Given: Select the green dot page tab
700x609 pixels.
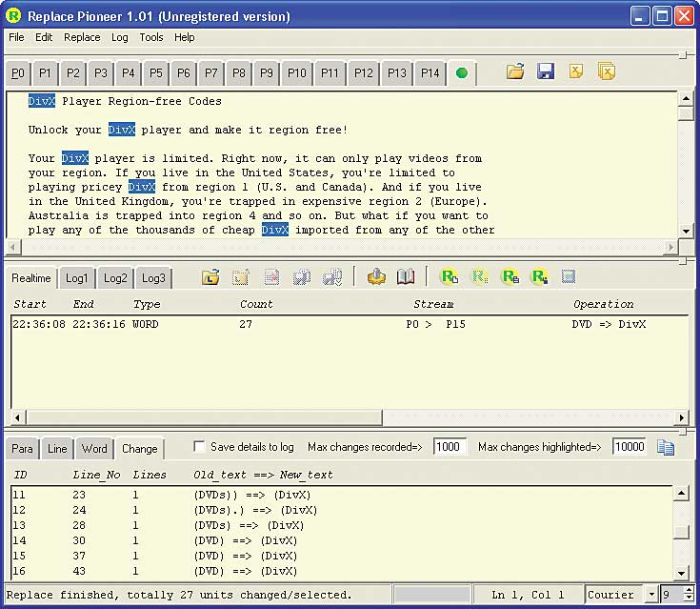Looking at the screenshot, I should [x=462, y=72].
